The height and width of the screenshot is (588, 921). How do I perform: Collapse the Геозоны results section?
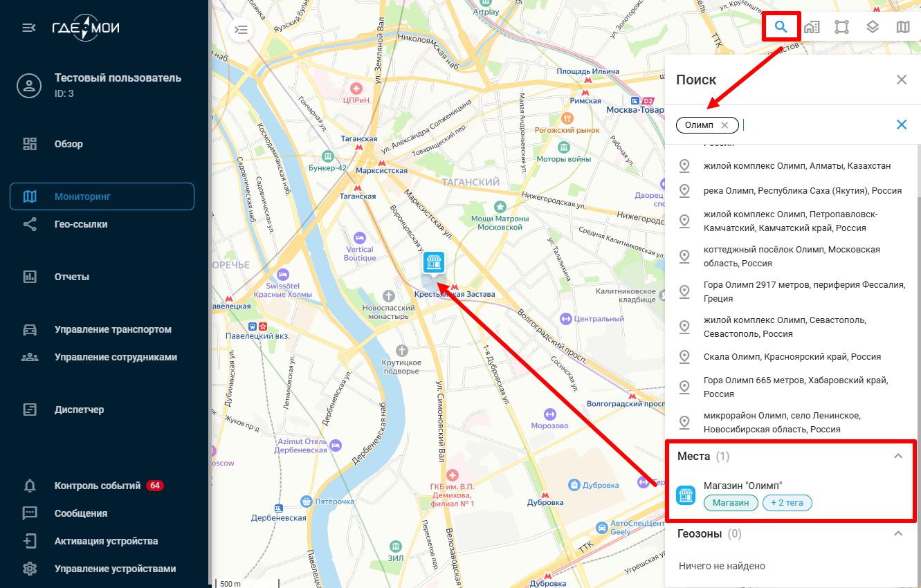coord(898,533)
